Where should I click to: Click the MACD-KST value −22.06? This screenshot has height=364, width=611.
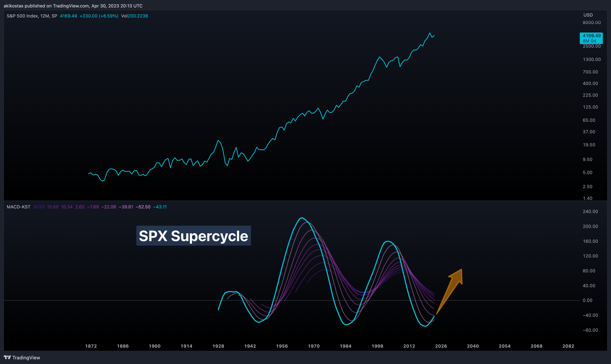109,207
